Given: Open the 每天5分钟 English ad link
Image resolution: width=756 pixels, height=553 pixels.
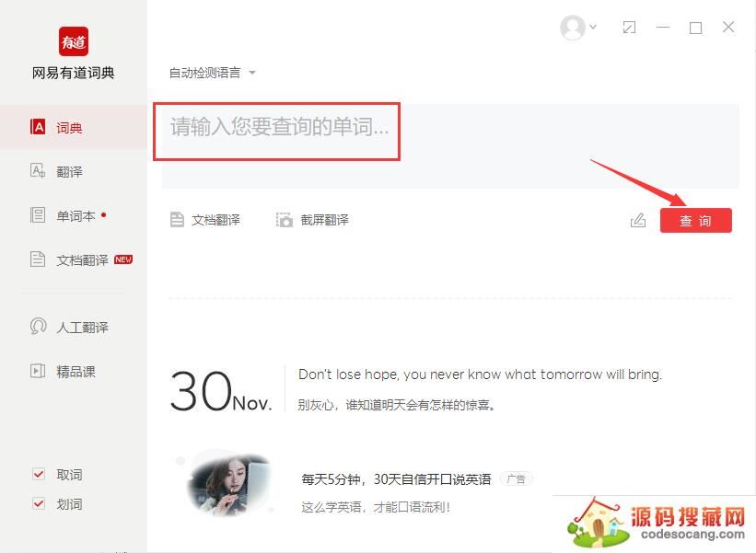Looking at the screenshot, I should coord(396,479).
